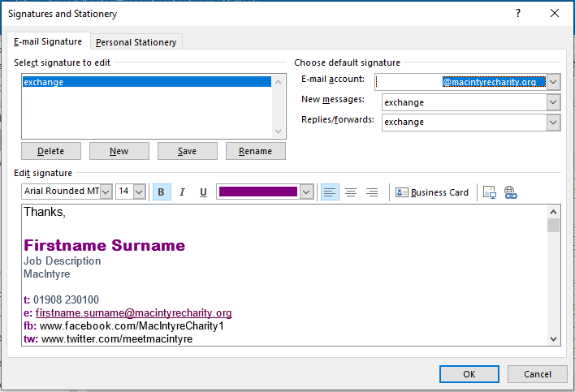The image size is (575, 392).
Task: Align signature text left
Action: [x=330, y=192]
